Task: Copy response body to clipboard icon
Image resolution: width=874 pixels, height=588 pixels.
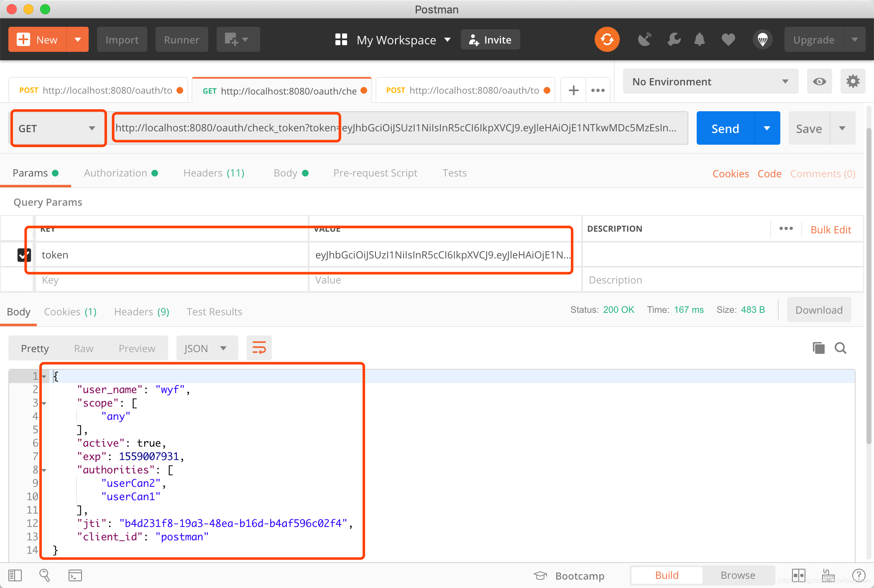Action: pos(818,348)
